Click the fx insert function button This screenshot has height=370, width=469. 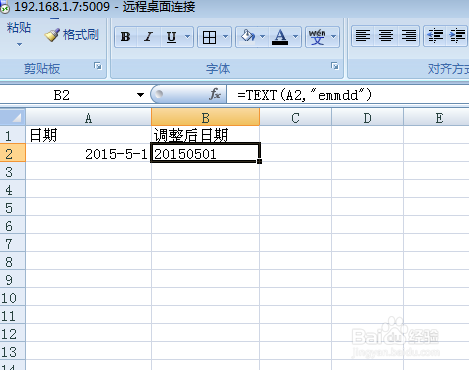pyautogui.click(x=215, y=95)
